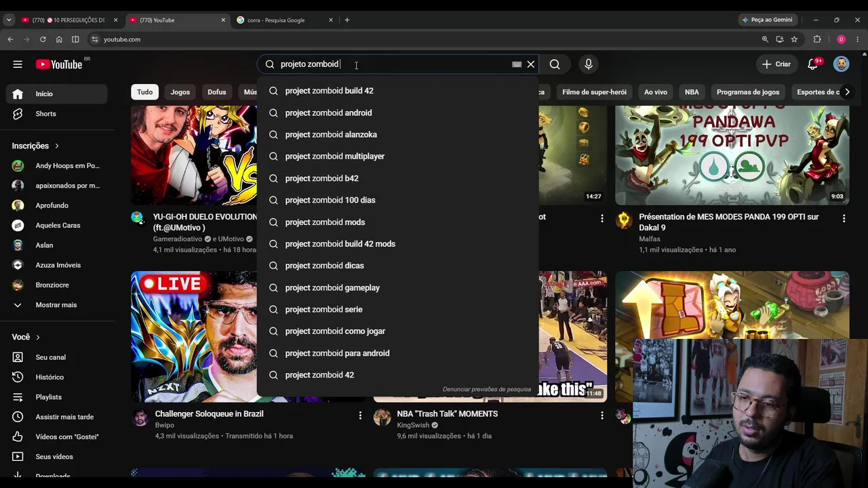Viewport: 868px width, 488px height.
Task: Open a new browser tab
Action: [347, 20]
